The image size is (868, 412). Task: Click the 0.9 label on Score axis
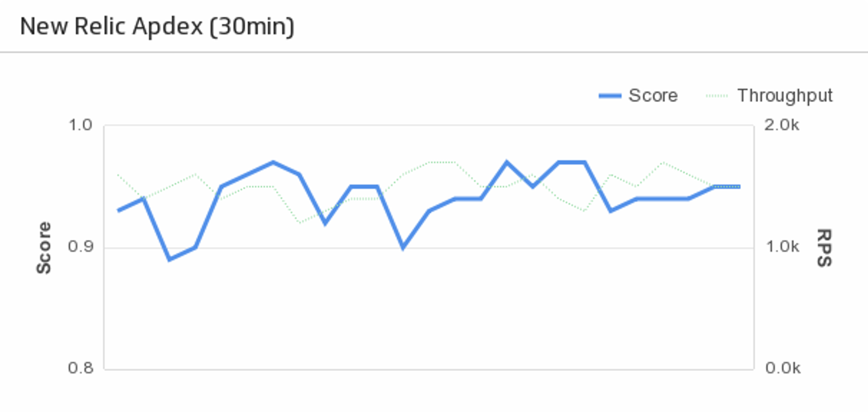80,247
